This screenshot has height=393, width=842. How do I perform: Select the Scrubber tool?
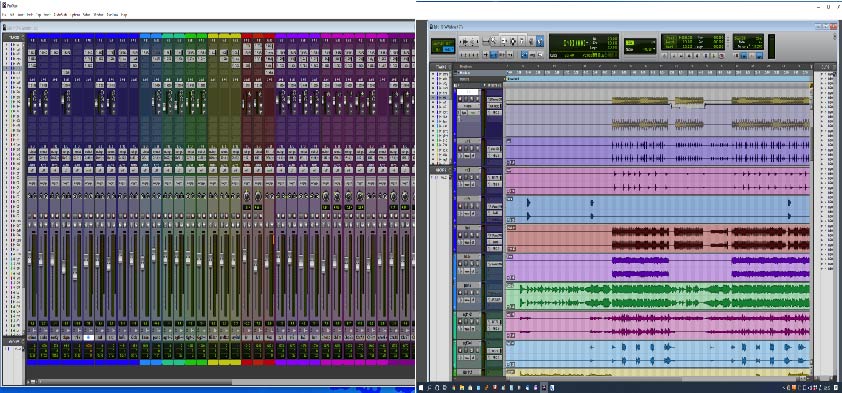[x=531, y=41]
